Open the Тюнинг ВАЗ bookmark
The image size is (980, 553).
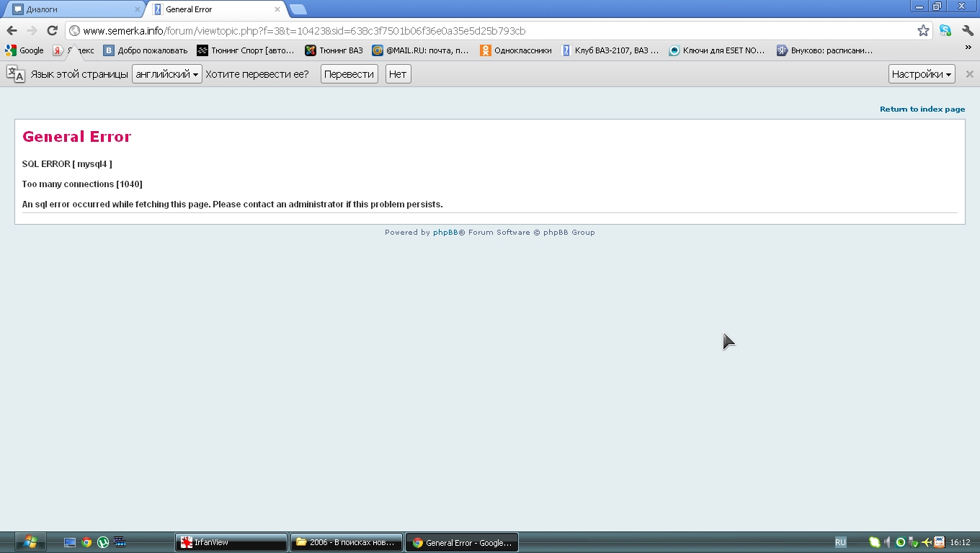(334, 50)
